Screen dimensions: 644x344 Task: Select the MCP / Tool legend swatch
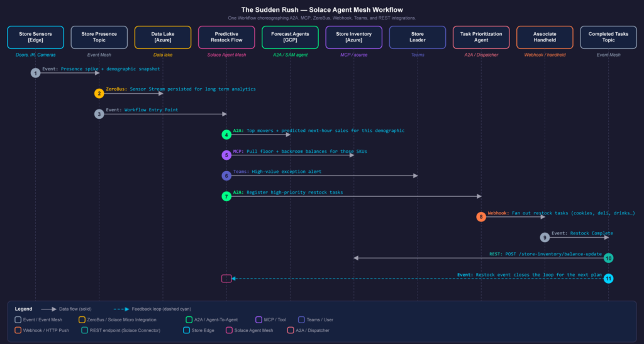point(258,319)
